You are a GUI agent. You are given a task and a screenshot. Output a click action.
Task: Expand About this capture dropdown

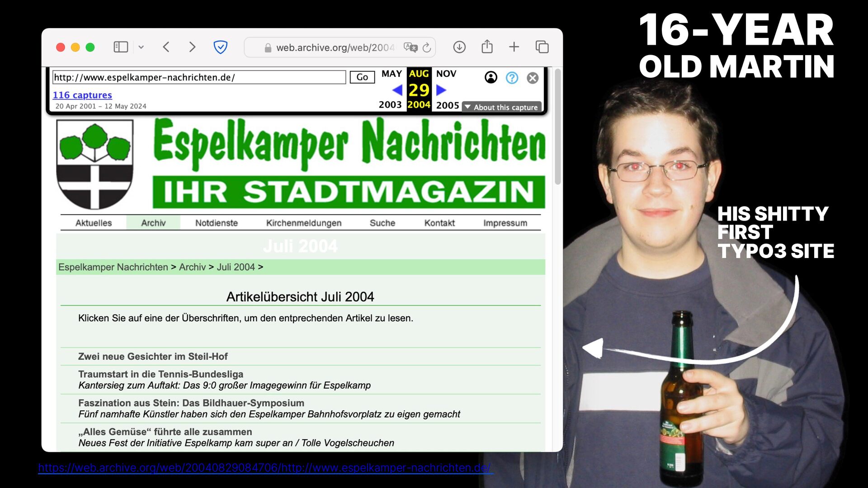[501, 107]
